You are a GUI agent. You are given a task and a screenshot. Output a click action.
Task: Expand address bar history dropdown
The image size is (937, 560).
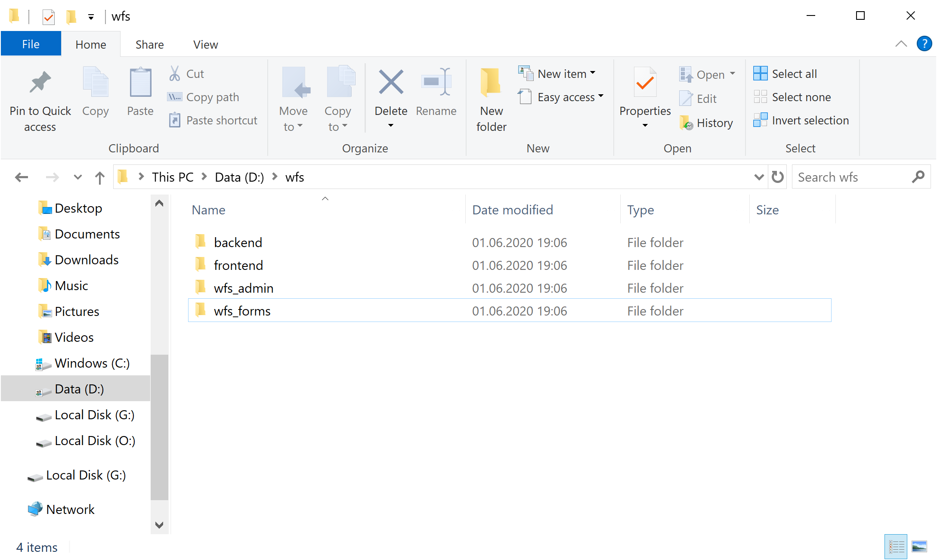point(759,177)
